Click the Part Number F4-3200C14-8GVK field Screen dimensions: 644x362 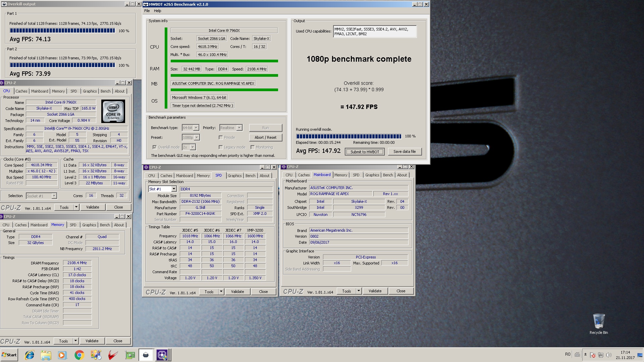[201, 214]
